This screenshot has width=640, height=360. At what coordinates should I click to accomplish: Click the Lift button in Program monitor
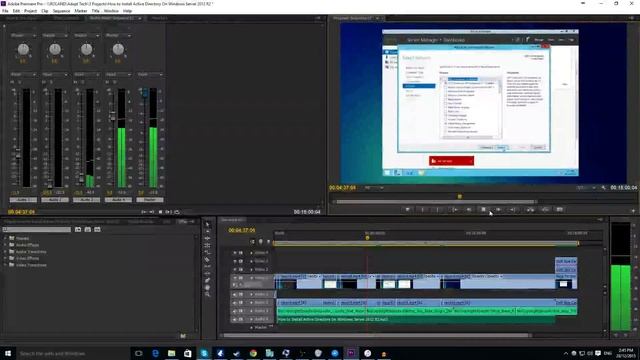click(530, 209)
